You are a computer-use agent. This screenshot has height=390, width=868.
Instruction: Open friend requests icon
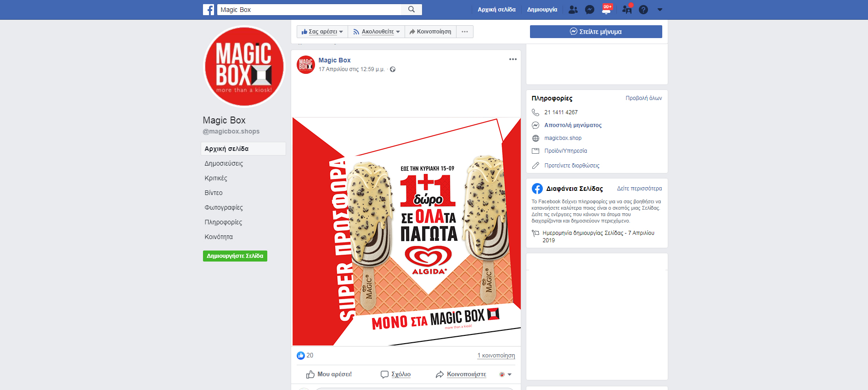click(573, 10)
